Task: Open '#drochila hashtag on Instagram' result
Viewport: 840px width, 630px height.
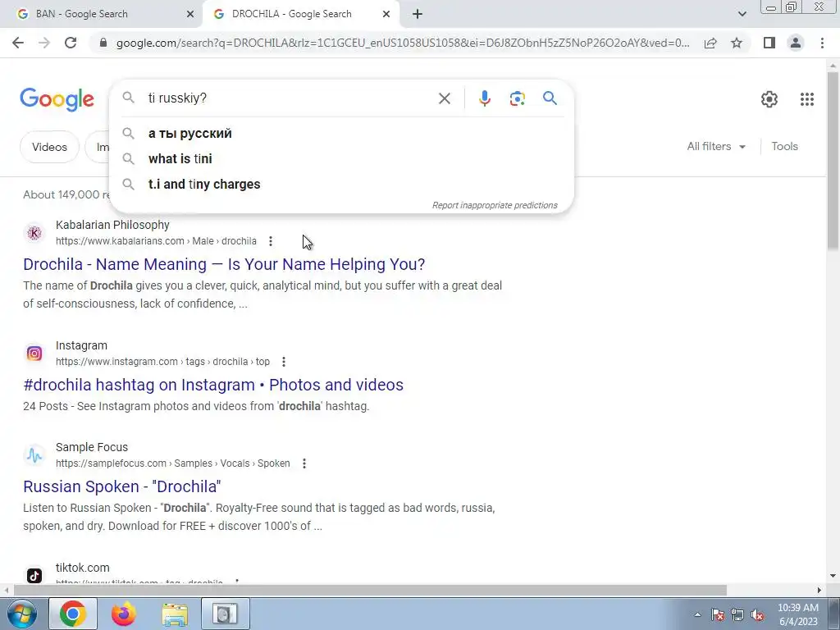Action: tap(213, 385)
